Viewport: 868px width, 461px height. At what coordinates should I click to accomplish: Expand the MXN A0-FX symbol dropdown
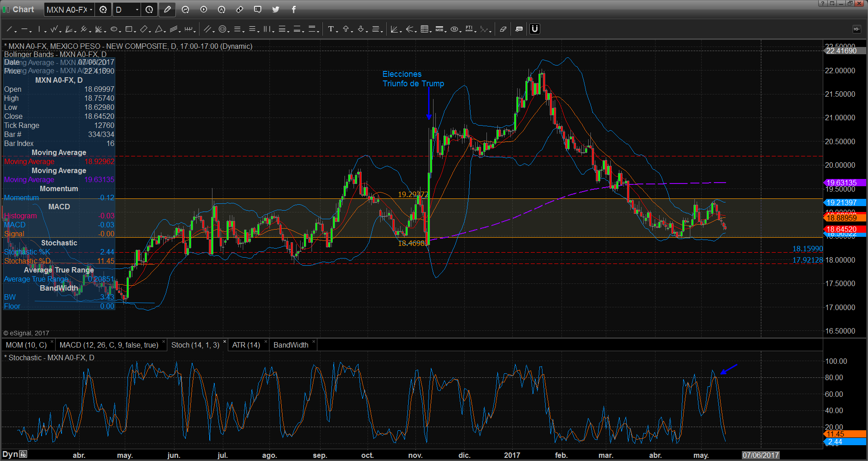91,9
